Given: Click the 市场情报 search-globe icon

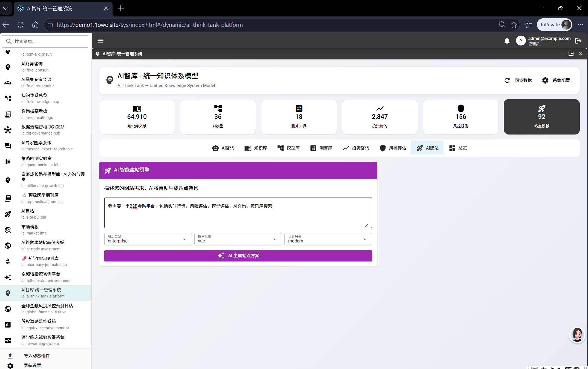Looking at the screenshot, I should click(8, 230).
